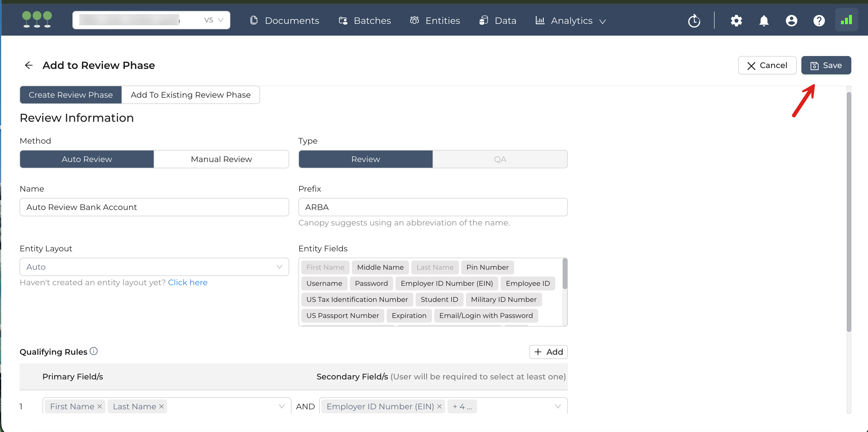Select Manual Review method
868x432 pixels.
(x=221, y=159)
